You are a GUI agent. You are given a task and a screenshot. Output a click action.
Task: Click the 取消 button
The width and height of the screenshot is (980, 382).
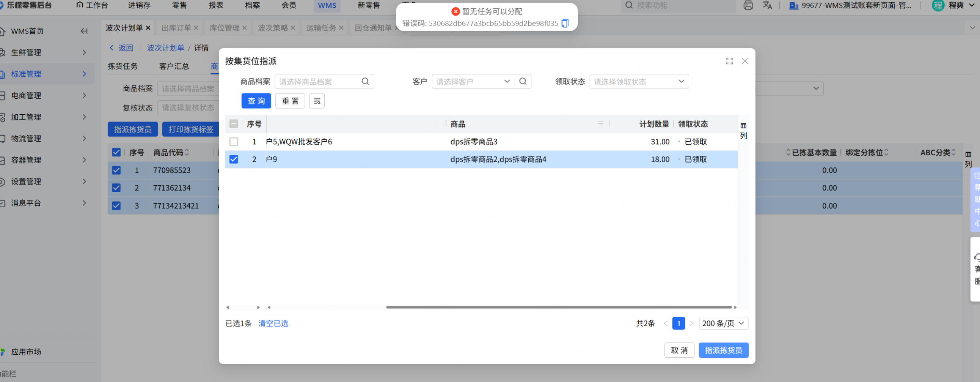pos(680,350)
